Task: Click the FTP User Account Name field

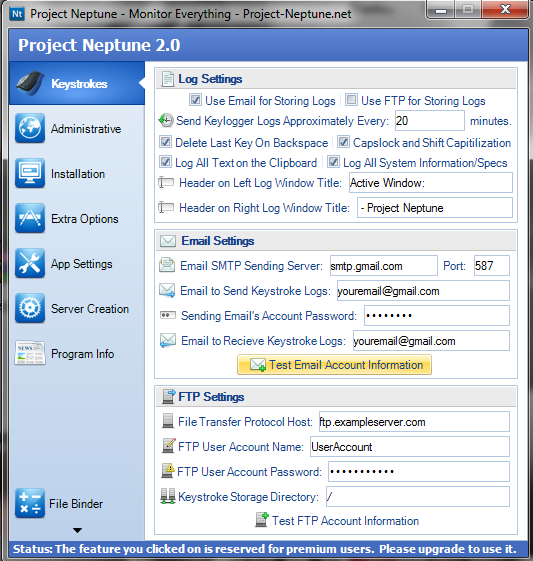Action: [410, 447]
